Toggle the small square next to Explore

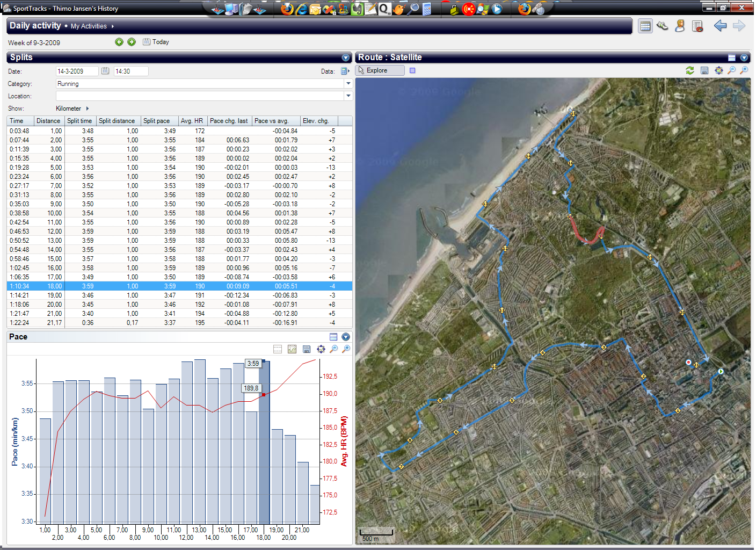pos(412,70)
